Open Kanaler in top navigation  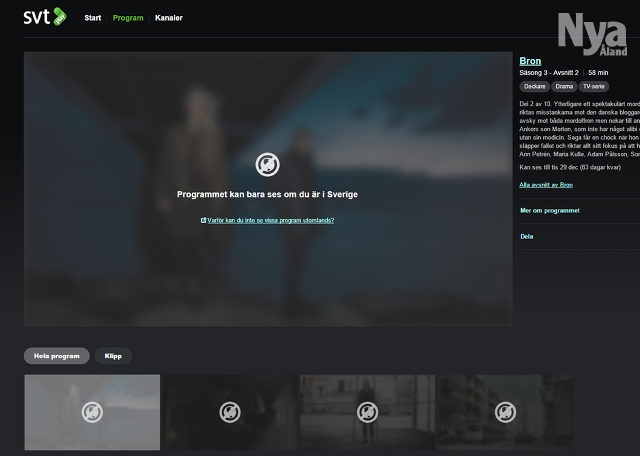169,18
